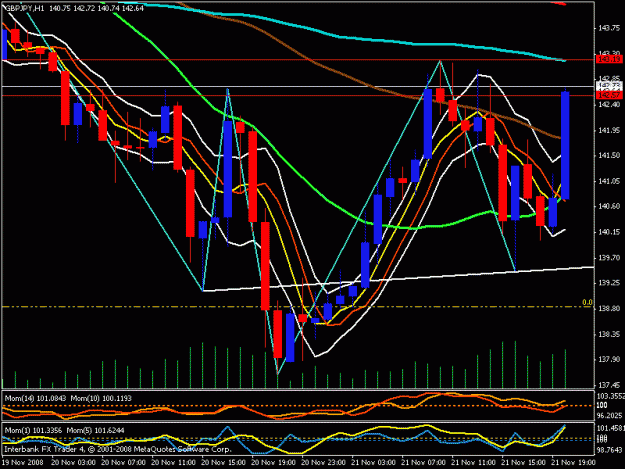Click the Mom(5) 101.6244 indicator label
The image size is (625, 469).
95,430
